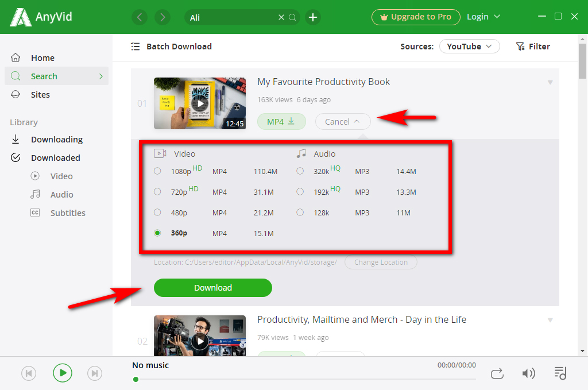Click the vertical scrollbar thumb

click(x=582, y=61)
